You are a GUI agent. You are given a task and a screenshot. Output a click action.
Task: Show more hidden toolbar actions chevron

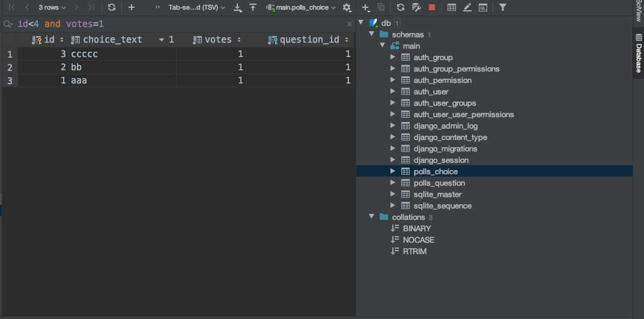[x=158, y=7]
